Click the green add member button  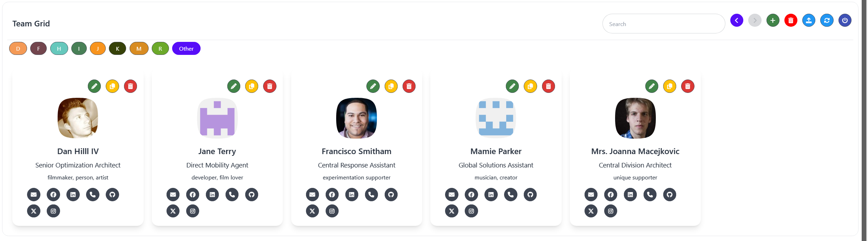772,20
